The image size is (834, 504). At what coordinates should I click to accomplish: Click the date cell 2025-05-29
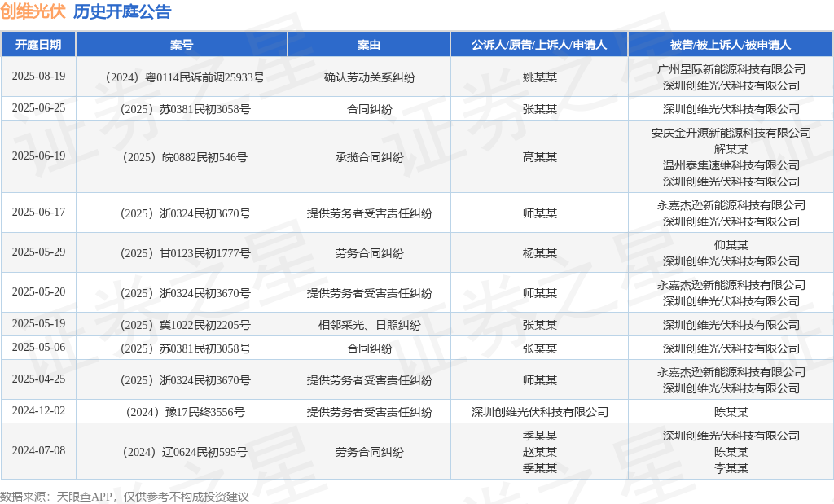38,252
